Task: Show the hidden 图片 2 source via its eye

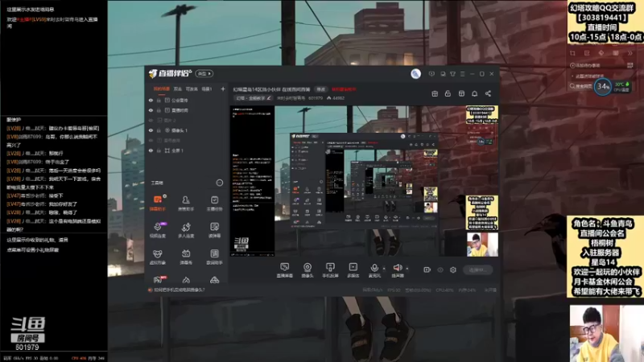Action: (x=151, y=120)
